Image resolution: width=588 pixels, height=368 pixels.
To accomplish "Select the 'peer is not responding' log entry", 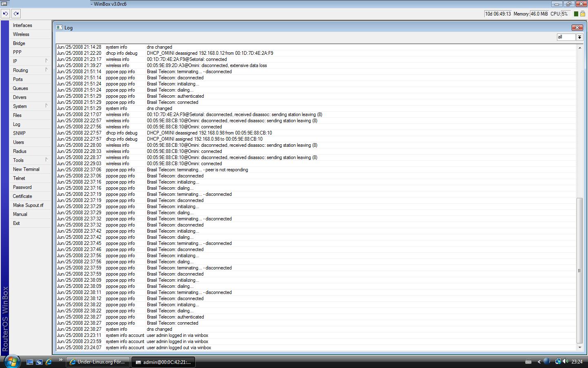I will 316,170.
